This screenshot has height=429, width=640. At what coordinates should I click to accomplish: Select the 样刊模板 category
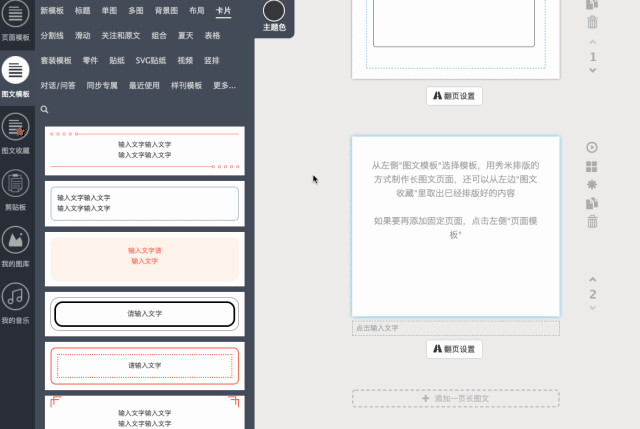(x=187, y=85)
